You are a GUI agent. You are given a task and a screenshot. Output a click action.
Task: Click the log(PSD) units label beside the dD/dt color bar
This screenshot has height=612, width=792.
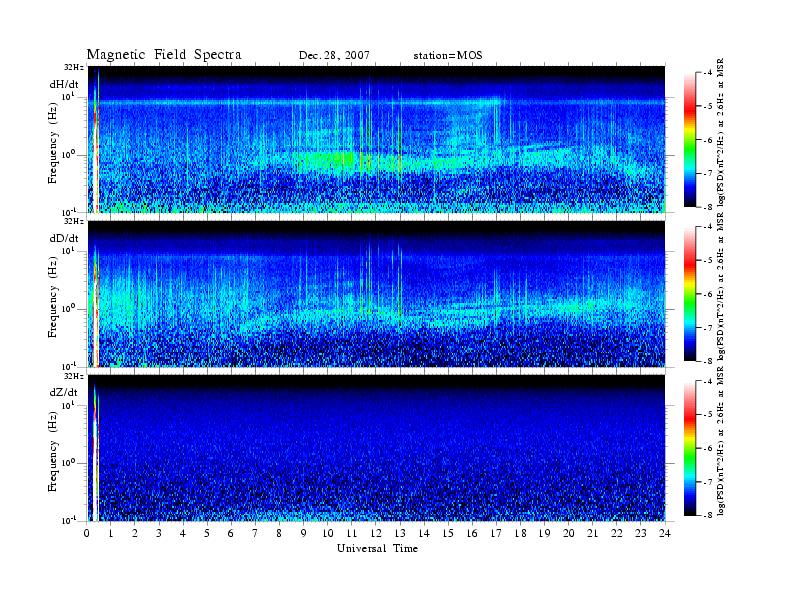coord(720,287)
